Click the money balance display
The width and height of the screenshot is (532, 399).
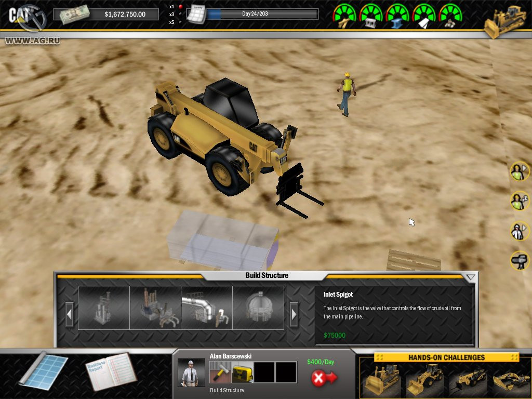coord(106,14)
